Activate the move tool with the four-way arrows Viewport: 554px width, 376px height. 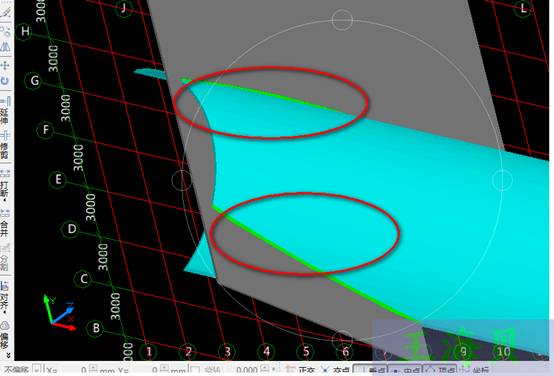[x=5, y=65]
